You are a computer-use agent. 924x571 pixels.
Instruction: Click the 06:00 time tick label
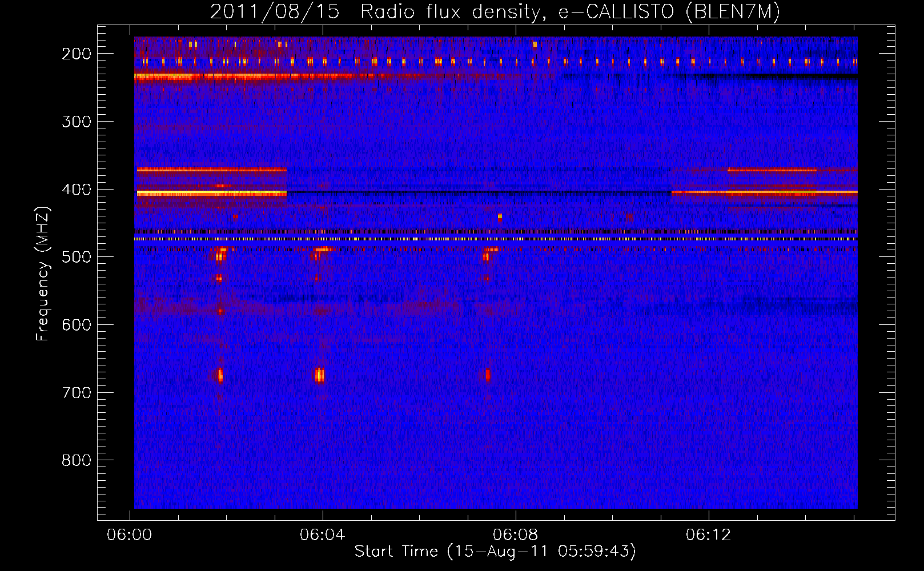(x=130, y=534)
